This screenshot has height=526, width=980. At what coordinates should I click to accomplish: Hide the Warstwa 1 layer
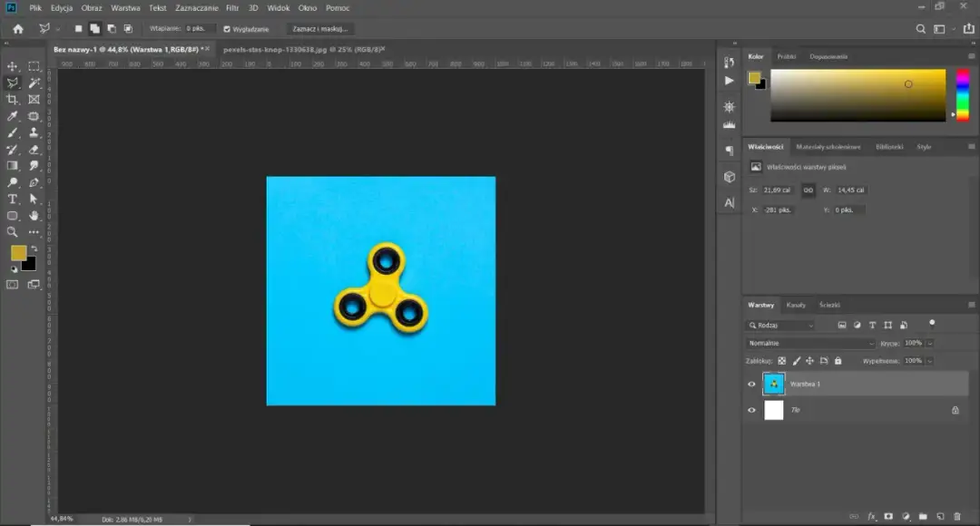pyautogui.click(x=751, y=384)
